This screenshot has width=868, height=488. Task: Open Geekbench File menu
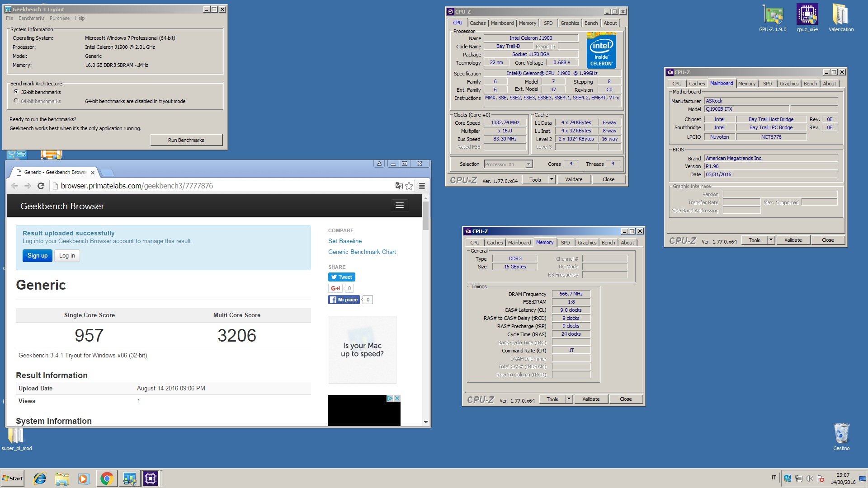9,18
